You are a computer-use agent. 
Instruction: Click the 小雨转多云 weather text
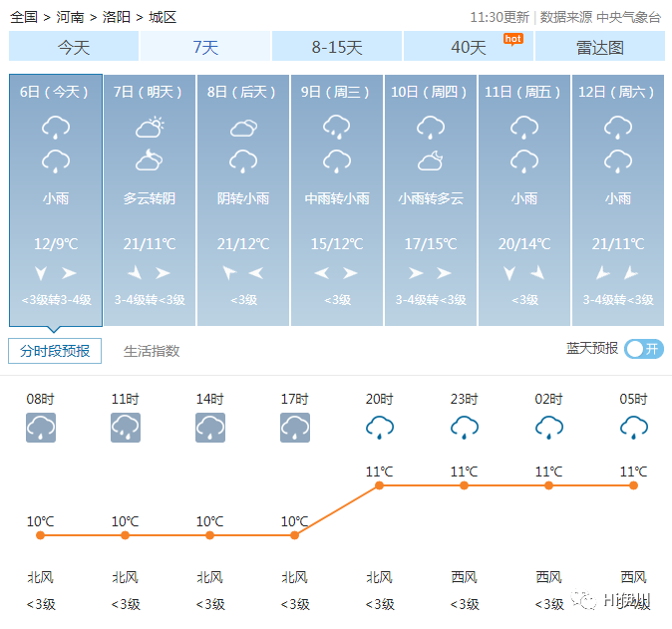pyautogui.click(x=431, y=198)
